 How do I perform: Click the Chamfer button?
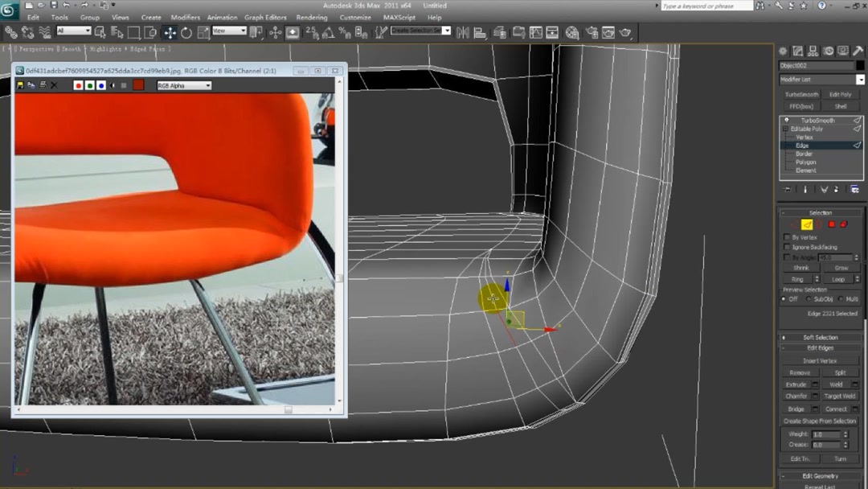pyautogui.click(x=795, y=396)
